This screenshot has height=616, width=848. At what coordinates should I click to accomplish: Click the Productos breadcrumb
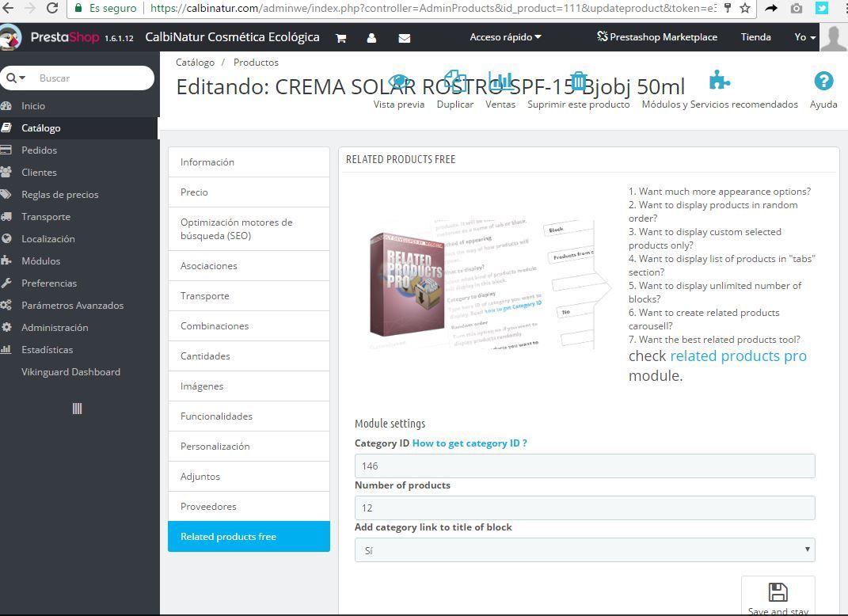[256, 63]
